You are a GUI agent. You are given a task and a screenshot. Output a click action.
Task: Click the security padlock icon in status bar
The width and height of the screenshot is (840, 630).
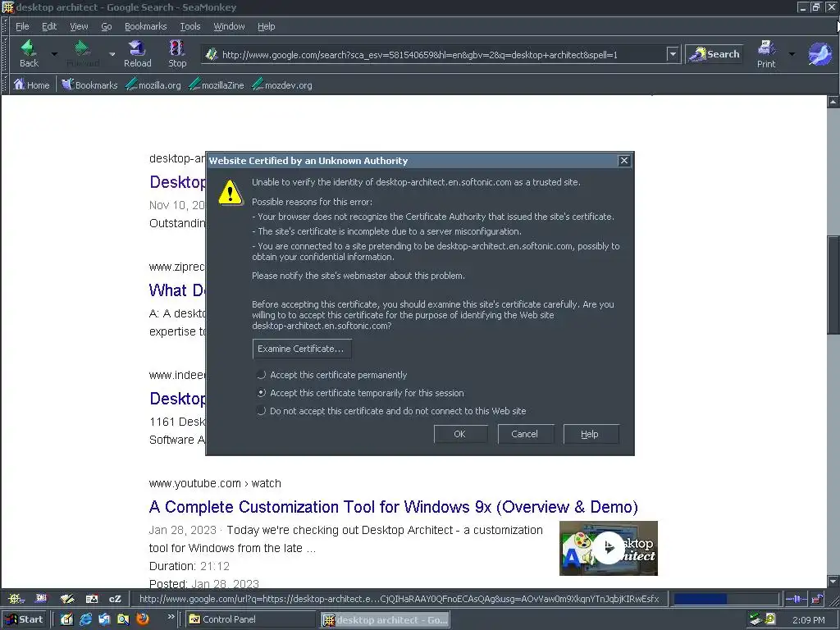[x=818, y=598]
